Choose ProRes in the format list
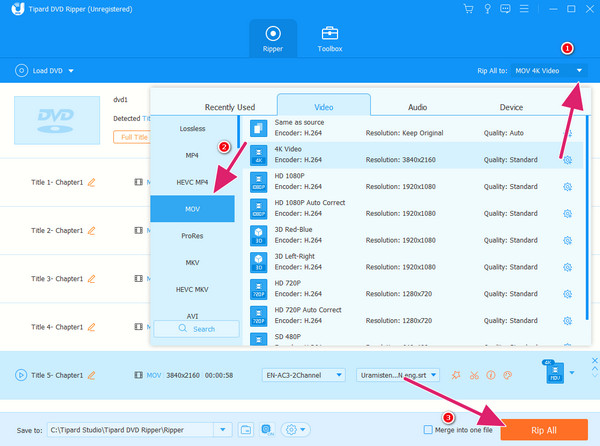Viewport: 600px width, 446px height. [192, 236]
